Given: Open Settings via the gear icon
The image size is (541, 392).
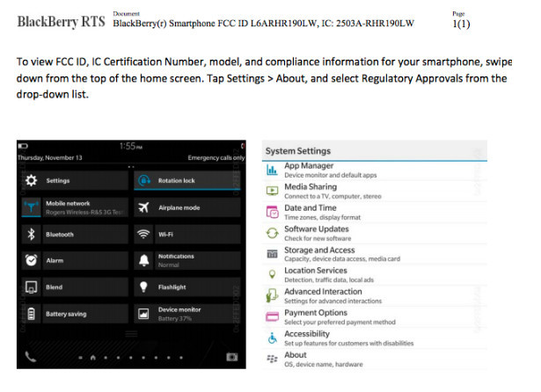Looking at the screenshot, I should (x=31, y=180).
